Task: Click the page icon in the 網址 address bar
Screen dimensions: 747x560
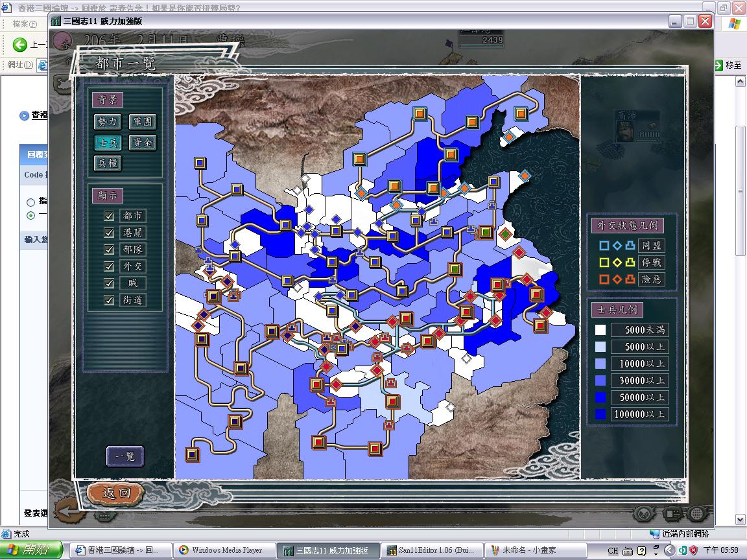Action: 42,65
